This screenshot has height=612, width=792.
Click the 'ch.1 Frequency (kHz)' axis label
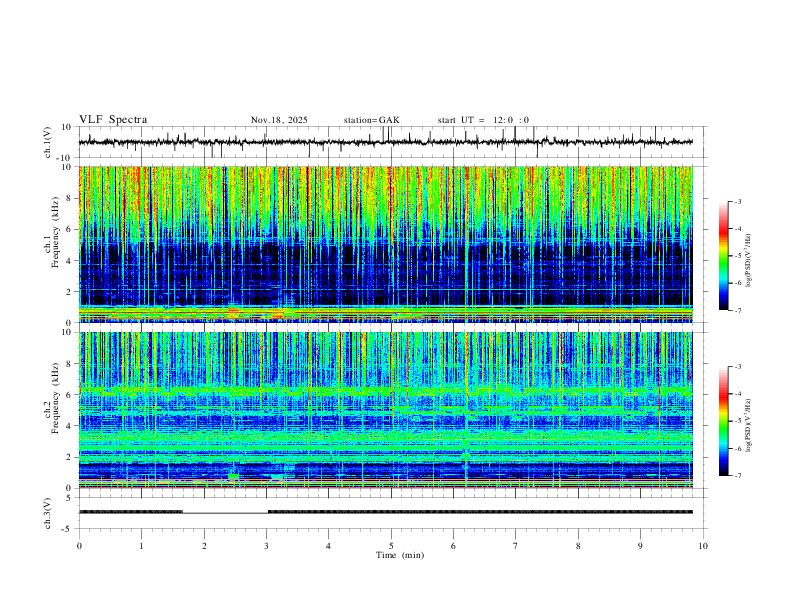tap(51, 233)
